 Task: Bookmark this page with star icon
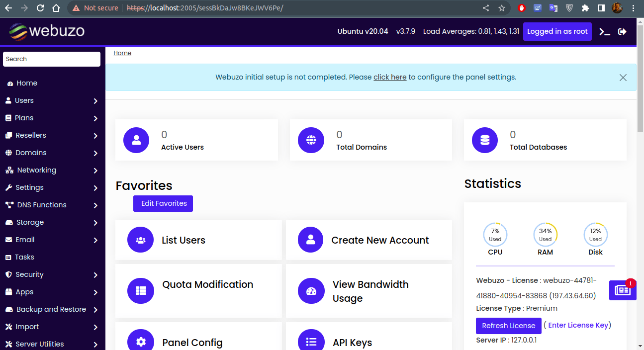tap(502, 8)
